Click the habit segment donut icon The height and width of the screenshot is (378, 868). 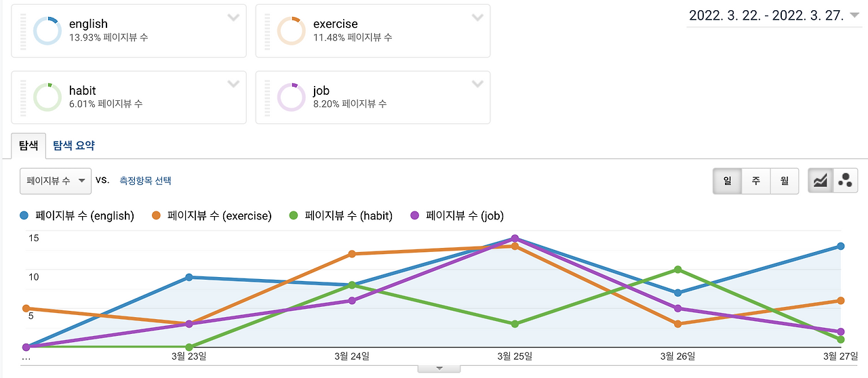(47, 98)
